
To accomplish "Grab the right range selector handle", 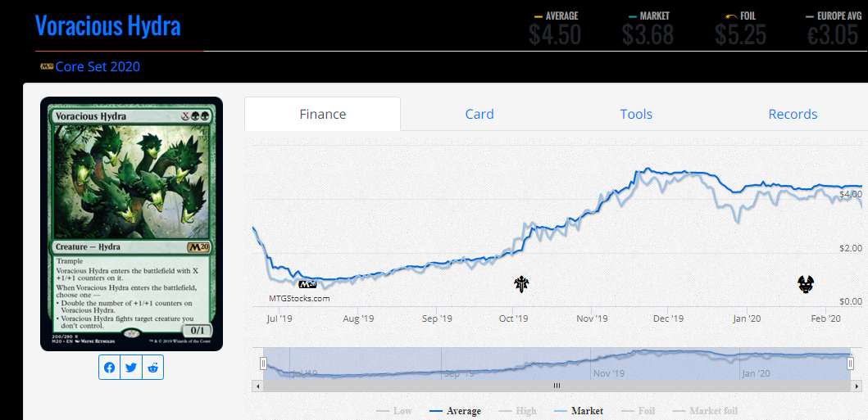I will coord(850,363).
